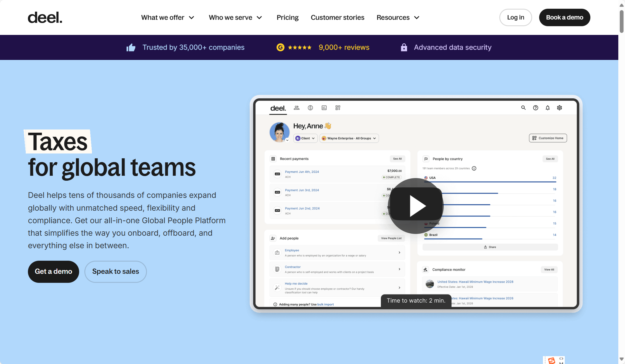The height and width of the screenshot is (364, 625).
Task: Click the search magnifier in dashboard preview
Action: [x=523, y=108]
